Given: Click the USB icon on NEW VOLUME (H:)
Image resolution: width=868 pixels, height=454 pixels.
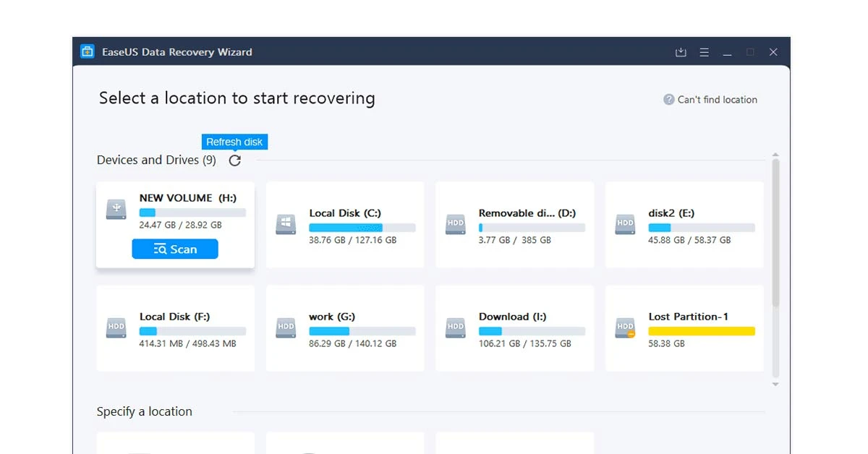Looking at the screenshot, I should [x=116, y=210].
